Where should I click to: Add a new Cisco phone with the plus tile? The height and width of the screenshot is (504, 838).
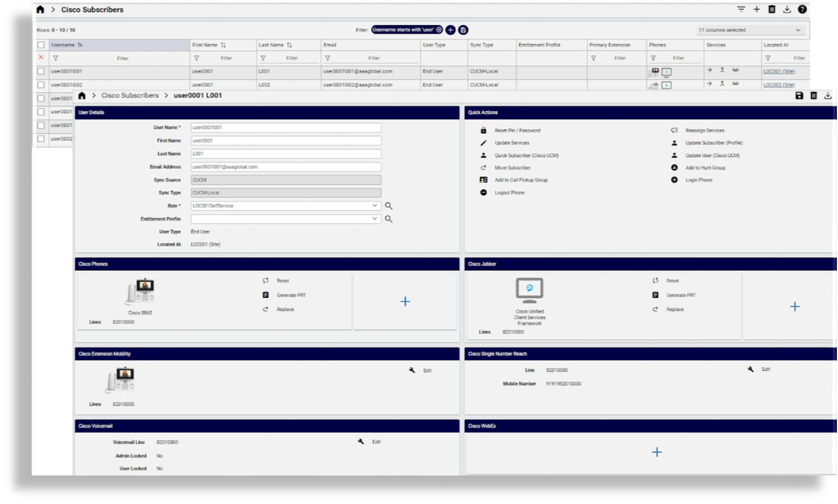405,302
